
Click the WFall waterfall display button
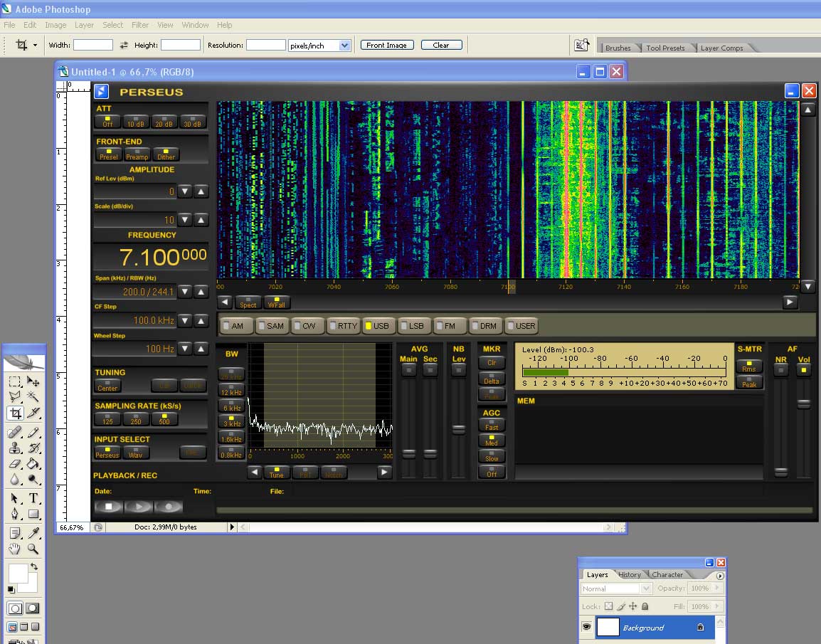[277, 302]
